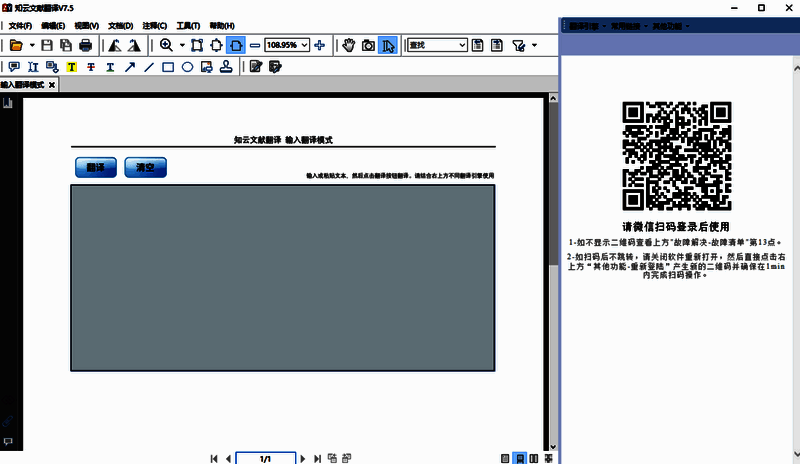
Task: Toggle the fit width view
Action: pos(236,45)
